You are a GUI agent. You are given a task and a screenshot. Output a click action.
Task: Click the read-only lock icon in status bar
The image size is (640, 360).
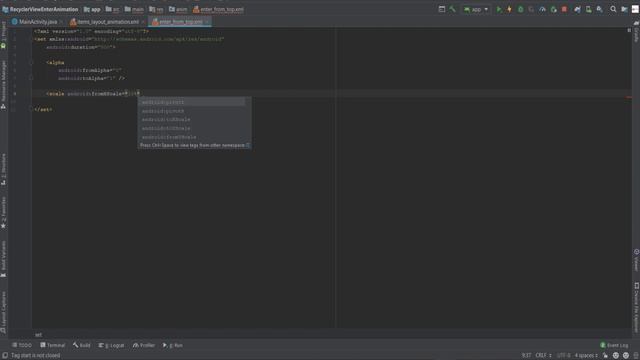coord(605,356)
